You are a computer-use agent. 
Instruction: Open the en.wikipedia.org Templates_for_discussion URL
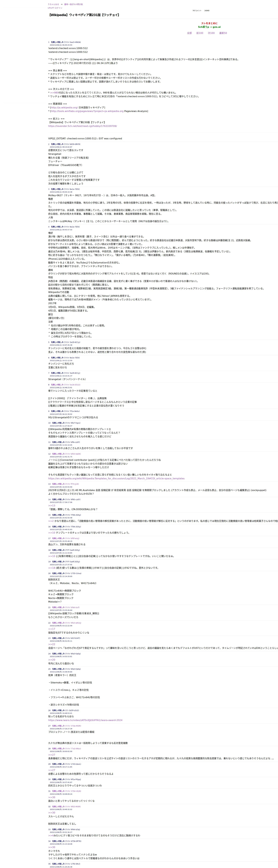pyautogui.click(x=116, y=478)
